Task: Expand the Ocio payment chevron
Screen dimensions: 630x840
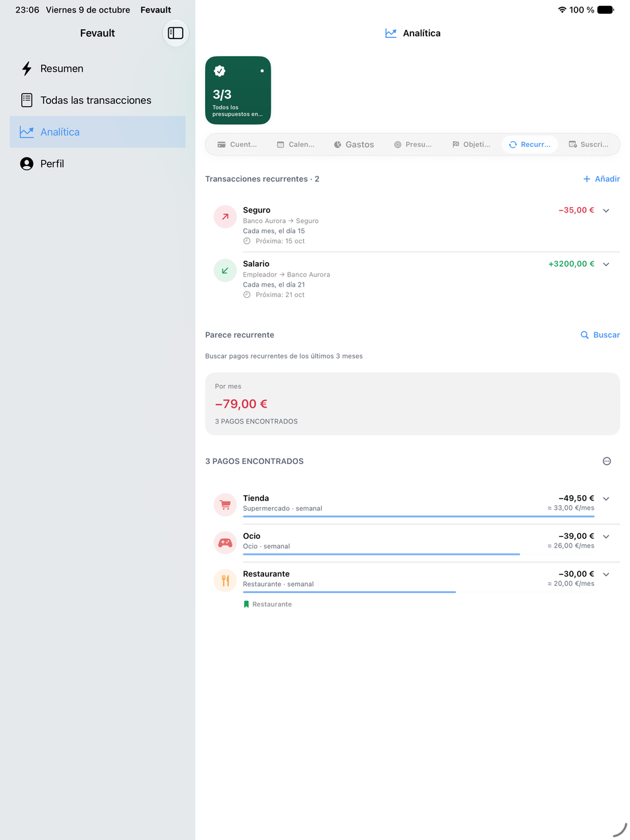Action: [606, 536]
